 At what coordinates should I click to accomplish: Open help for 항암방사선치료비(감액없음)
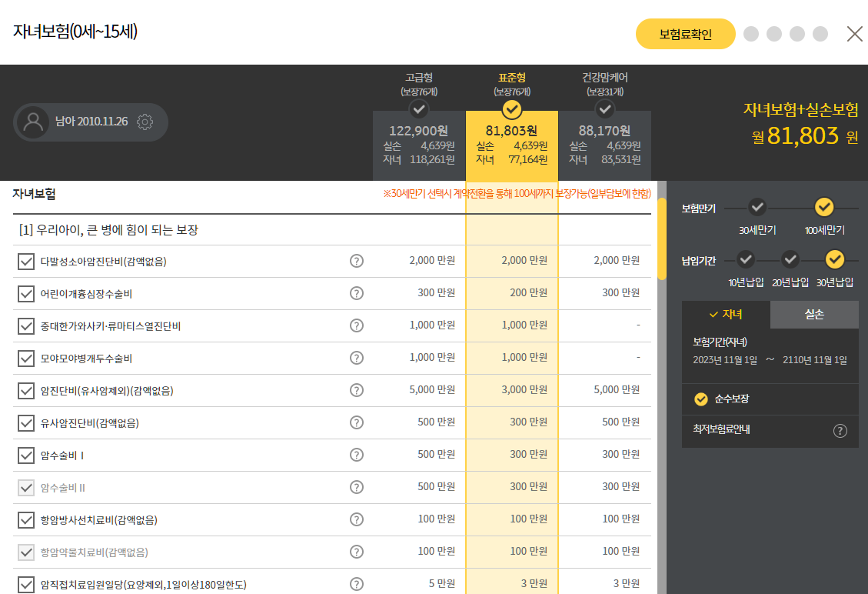(x=357, y=519)
